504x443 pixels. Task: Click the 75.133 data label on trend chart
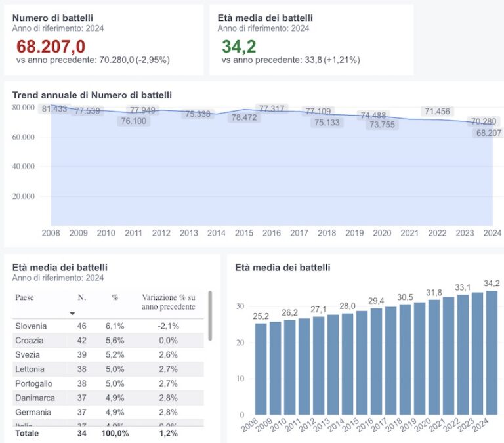coord(327,123)
